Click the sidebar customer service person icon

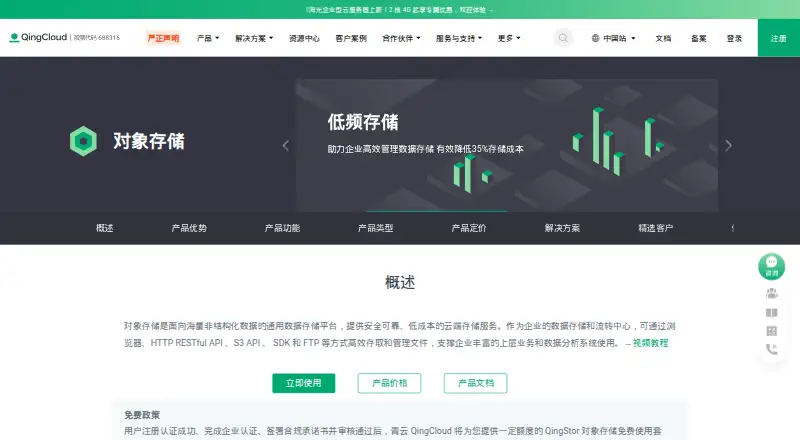click(771, 293)
